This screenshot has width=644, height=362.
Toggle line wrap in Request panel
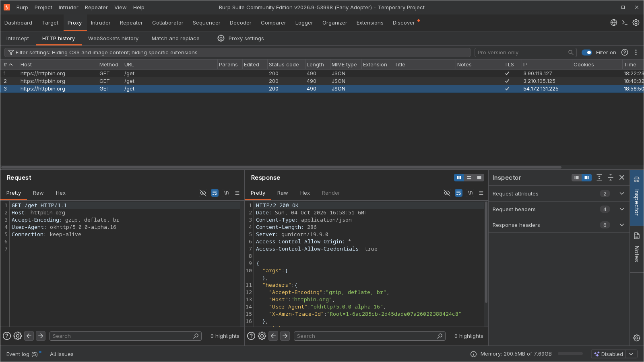click(215, 193)
